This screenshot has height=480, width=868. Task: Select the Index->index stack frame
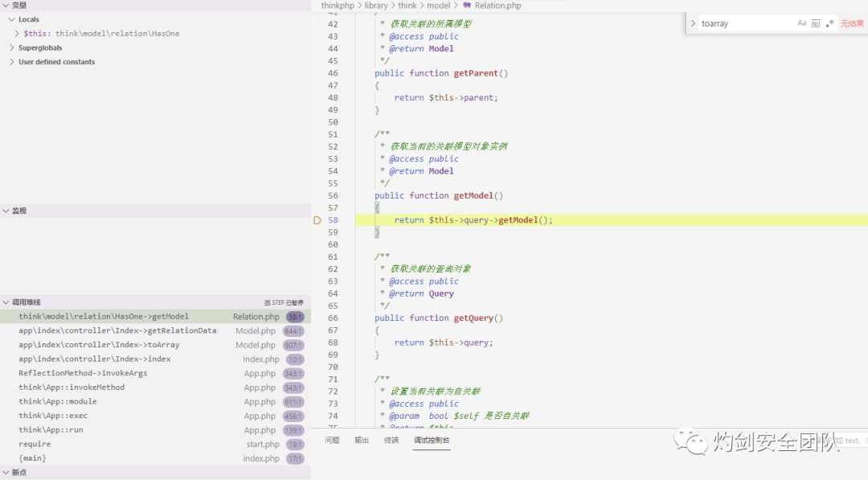(x=155, y=359)
